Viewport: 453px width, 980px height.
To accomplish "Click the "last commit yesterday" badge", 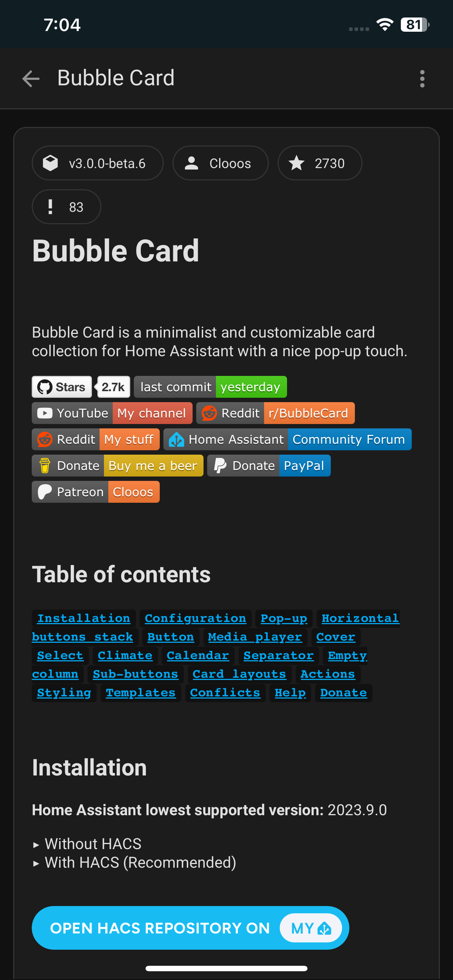I will click(x=210, y=386).
